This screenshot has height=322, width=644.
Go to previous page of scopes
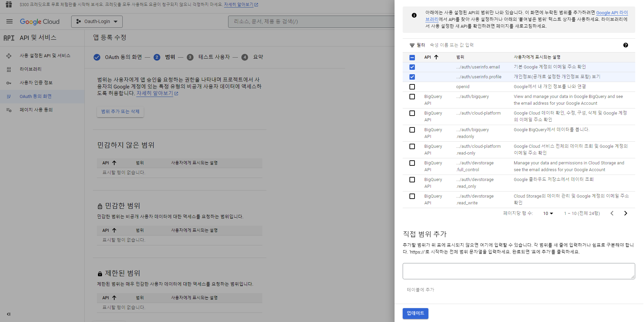point(612,213)
